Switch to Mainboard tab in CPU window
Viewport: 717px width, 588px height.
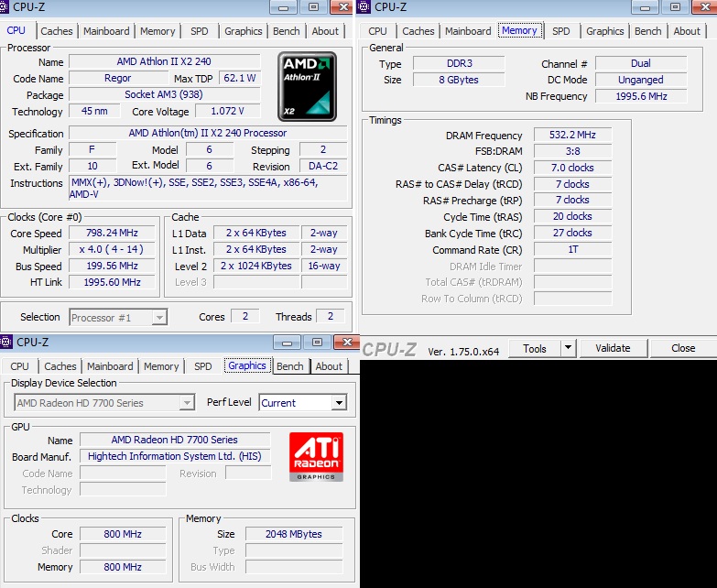point(106,31)
